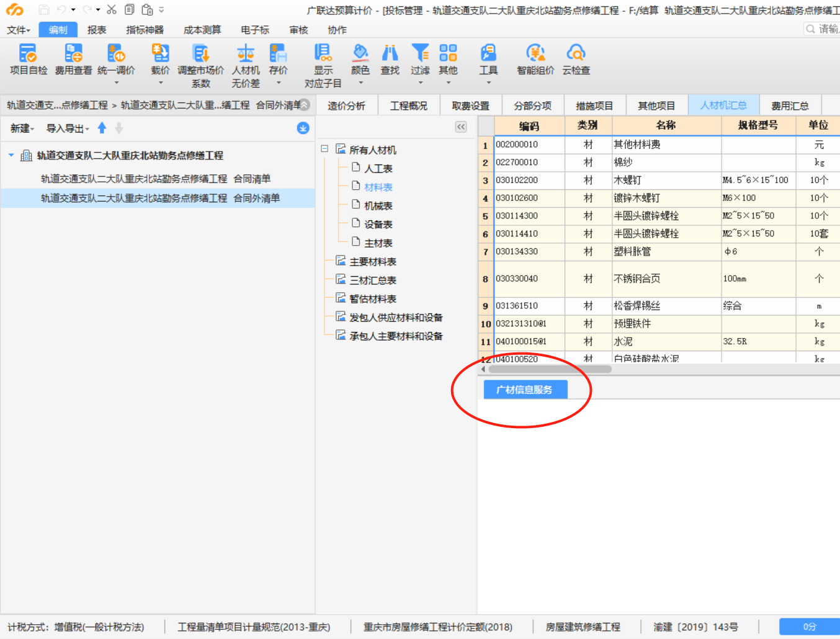Switch to the 编制 ribbon tab
The width and height of the screenshot is (840, 639).
[x=58, y=30]
